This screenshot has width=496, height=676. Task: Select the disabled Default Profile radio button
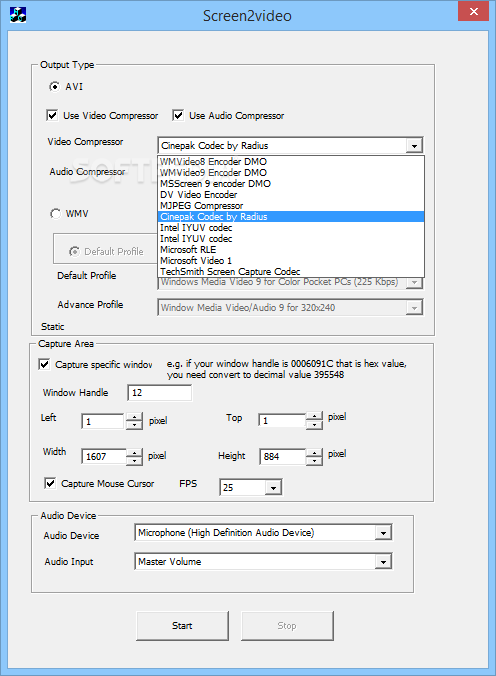(74, 251)
